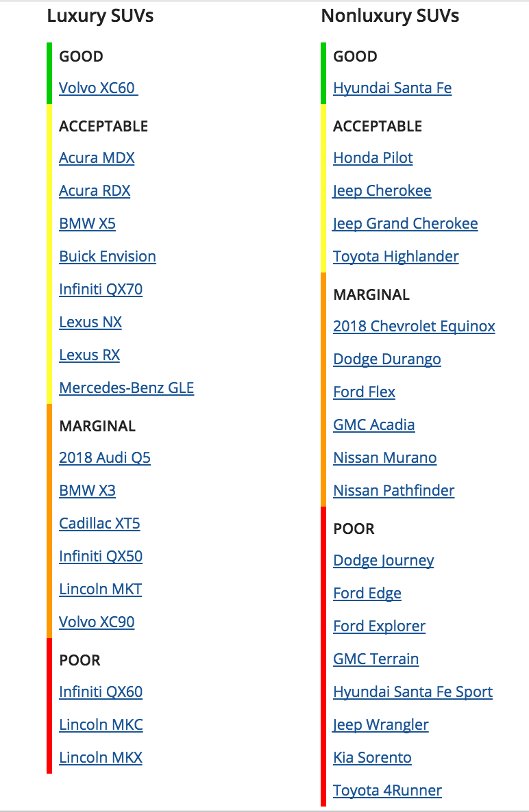Click the Nissan Pathfinder link
This screenshot has width=529, height=812.
point(393,491)
